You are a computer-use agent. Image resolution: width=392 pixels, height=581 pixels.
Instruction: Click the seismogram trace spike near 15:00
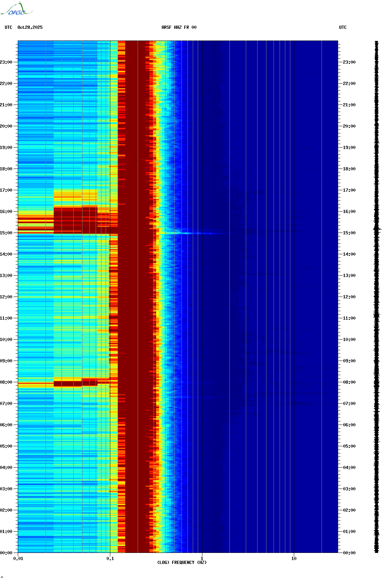377,230
